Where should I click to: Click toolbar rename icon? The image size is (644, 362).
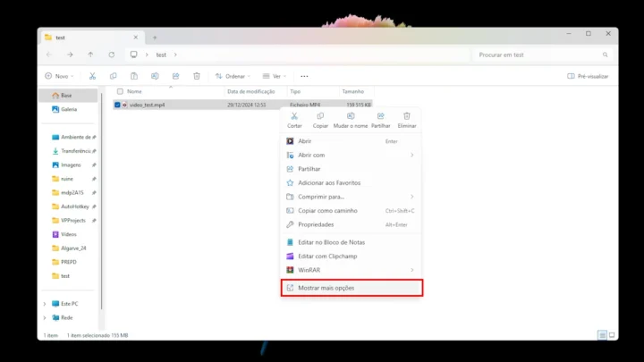point(155,76)
